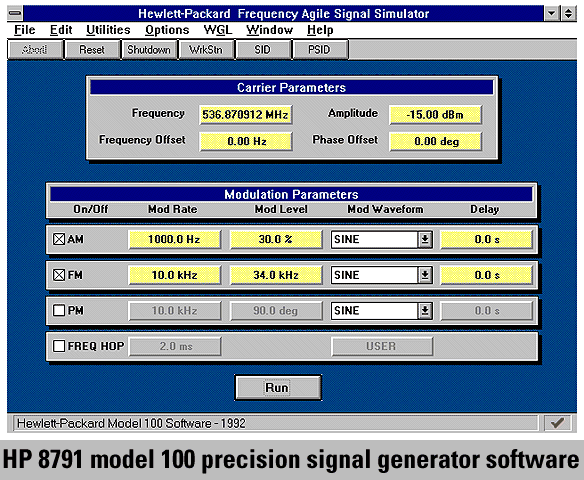This screenshot has width=584, height=480.
Task: Click the FREQ HOP rate field 2.0 ms
Action: click(x=175, y=346)
